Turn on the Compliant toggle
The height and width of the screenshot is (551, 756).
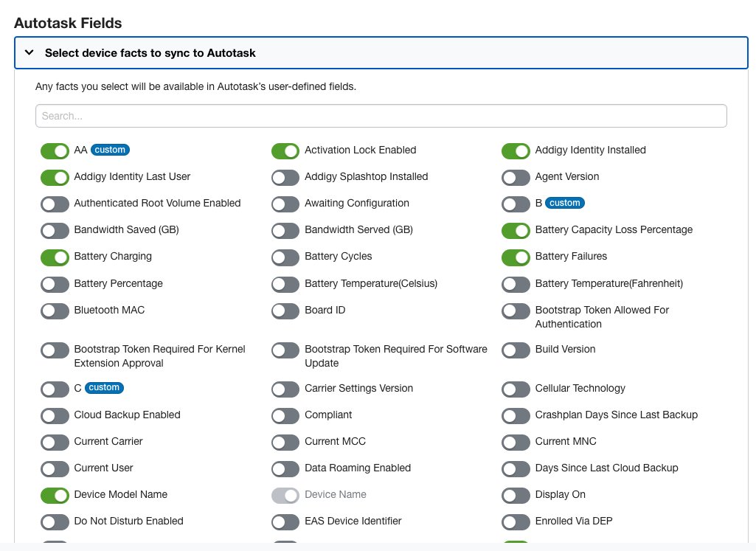click(x=285, y=415)
